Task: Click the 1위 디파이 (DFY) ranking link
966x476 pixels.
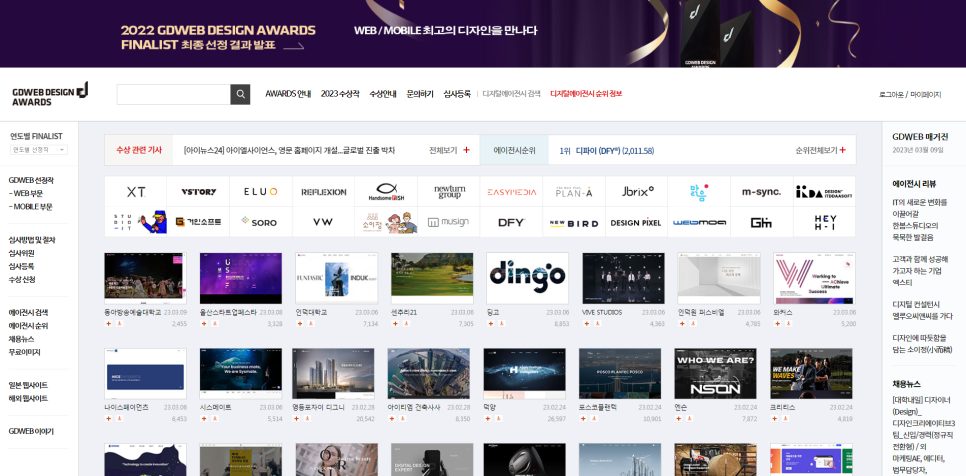Action: (x=606, y=150)
